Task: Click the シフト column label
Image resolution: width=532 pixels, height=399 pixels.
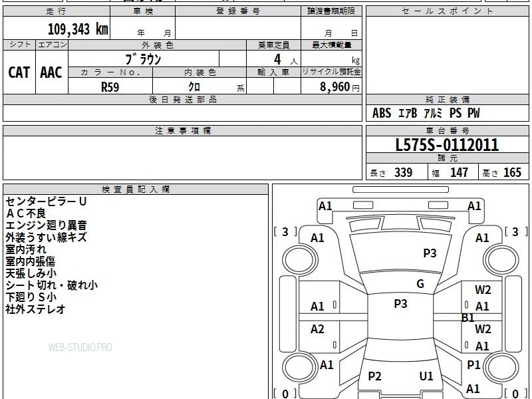Action: [x=19, y=45]
